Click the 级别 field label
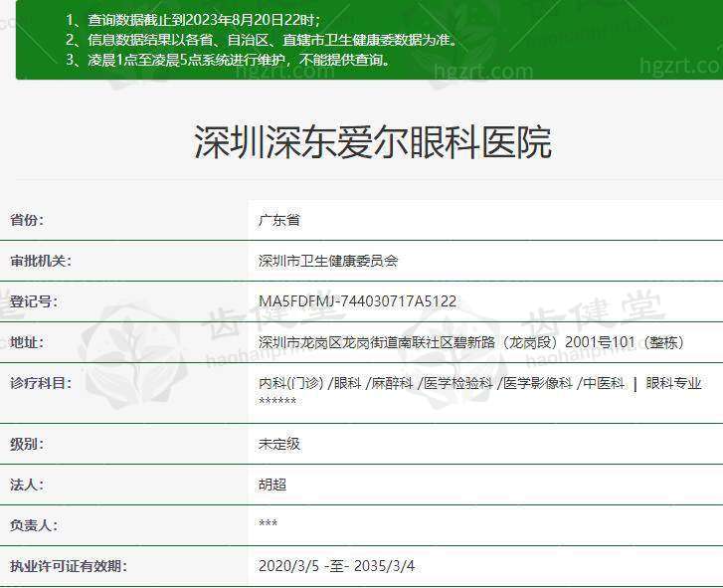Viewport: 723px width, 588px height. [x=26, y=444]
